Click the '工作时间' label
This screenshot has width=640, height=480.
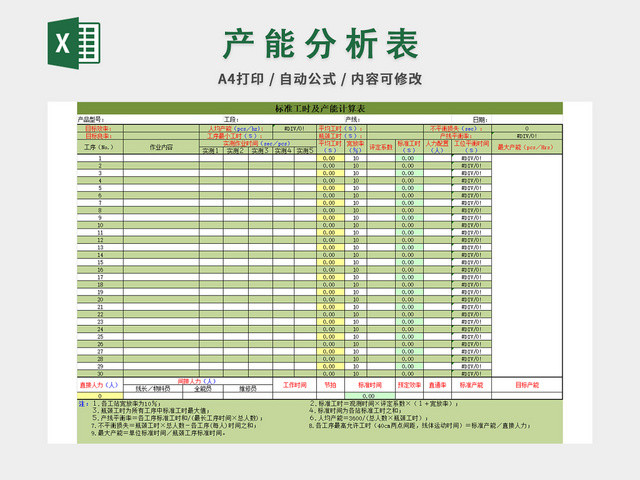click(x=294, y=385)
